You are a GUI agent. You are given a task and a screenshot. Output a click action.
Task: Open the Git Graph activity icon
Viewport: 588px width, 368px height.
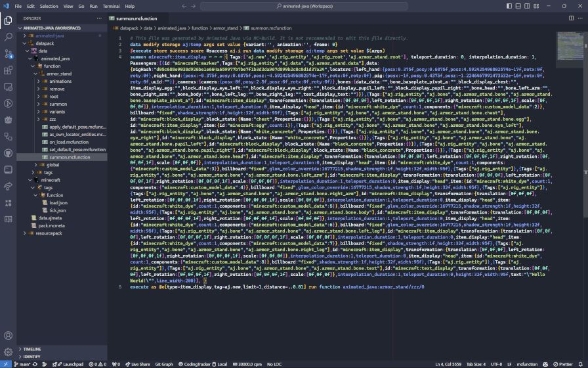9,103
